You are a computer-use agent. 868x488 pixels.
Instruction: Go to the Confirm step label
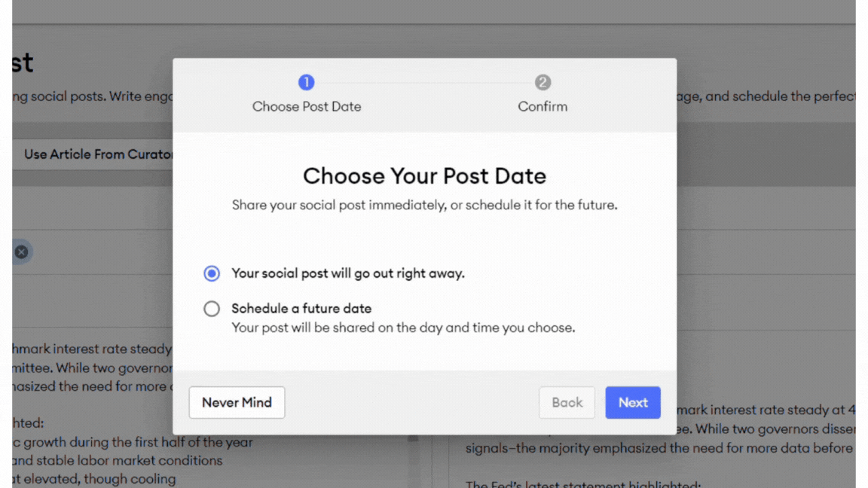542,106
